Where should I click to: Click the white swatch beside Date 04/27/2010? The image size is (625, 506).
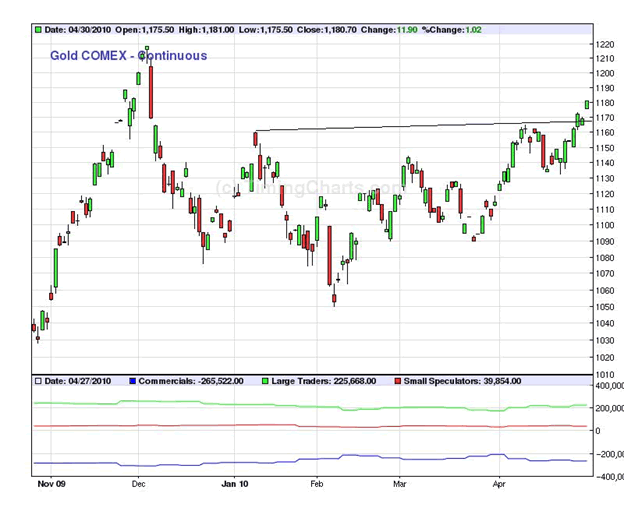(38, 381)
